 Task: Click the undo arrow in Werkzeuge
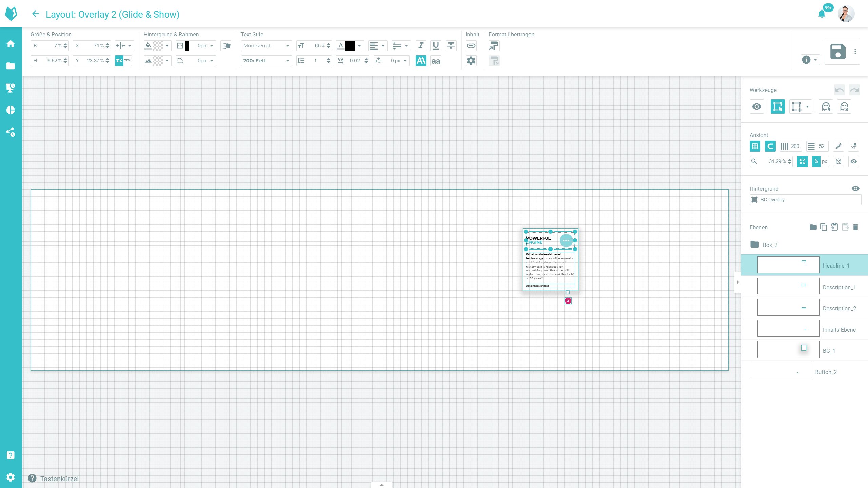point(839,90)
